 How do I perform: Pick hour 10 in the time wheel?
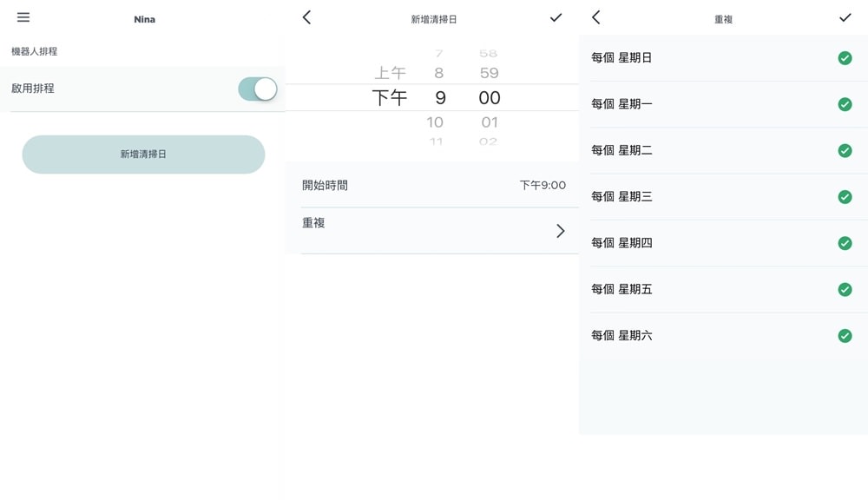436,122
